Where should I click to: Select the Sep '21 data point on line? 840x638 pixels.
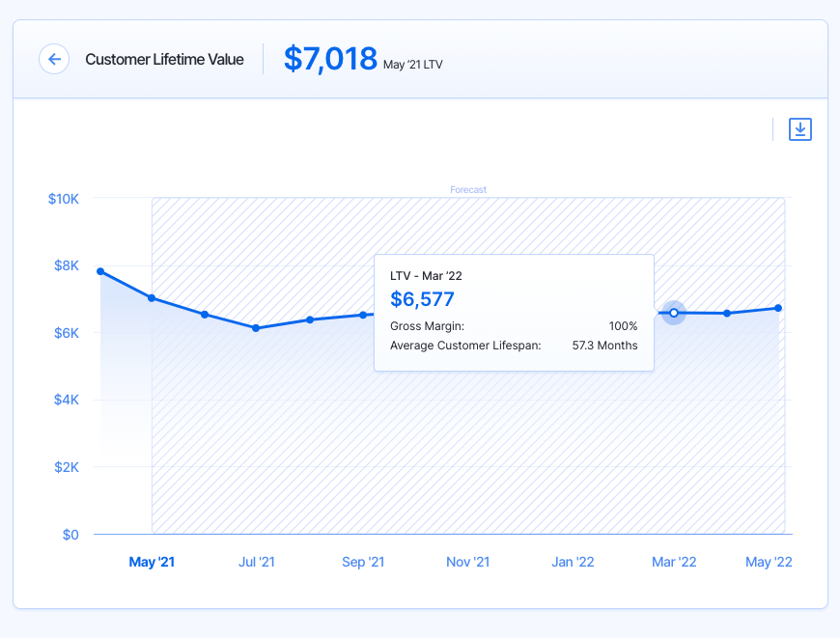pyautogui.click(x=363, y=315)
